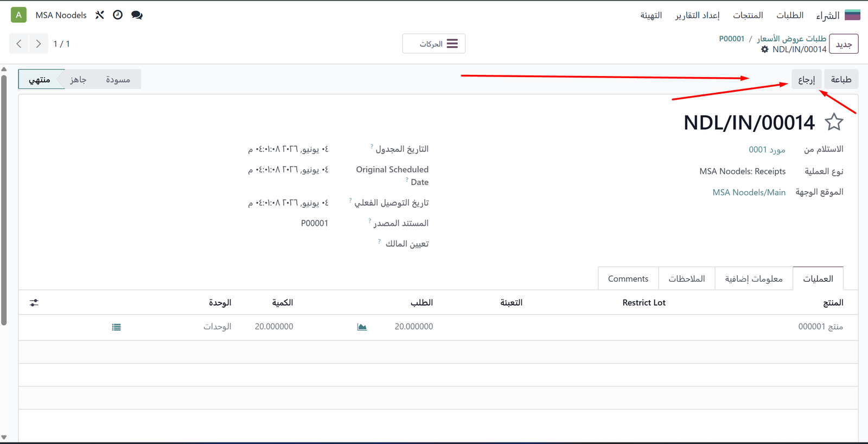Click product cell منتج 000001
This screenshot has width=868, height=444.
tap(820, 327)
